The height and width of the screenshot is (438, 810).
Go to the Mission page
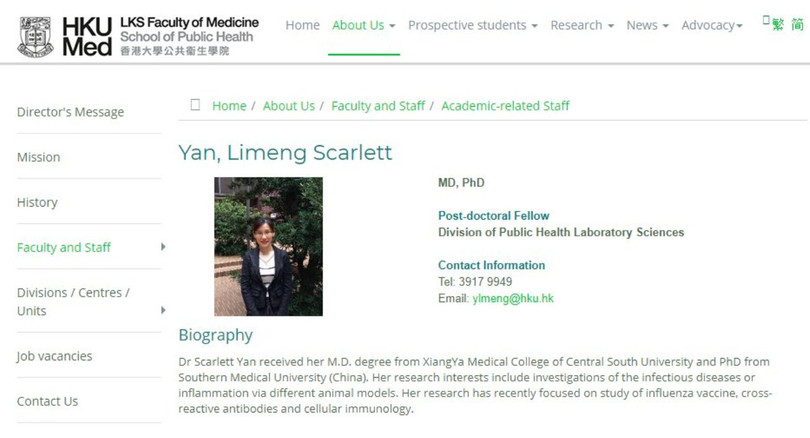(38, 157)
